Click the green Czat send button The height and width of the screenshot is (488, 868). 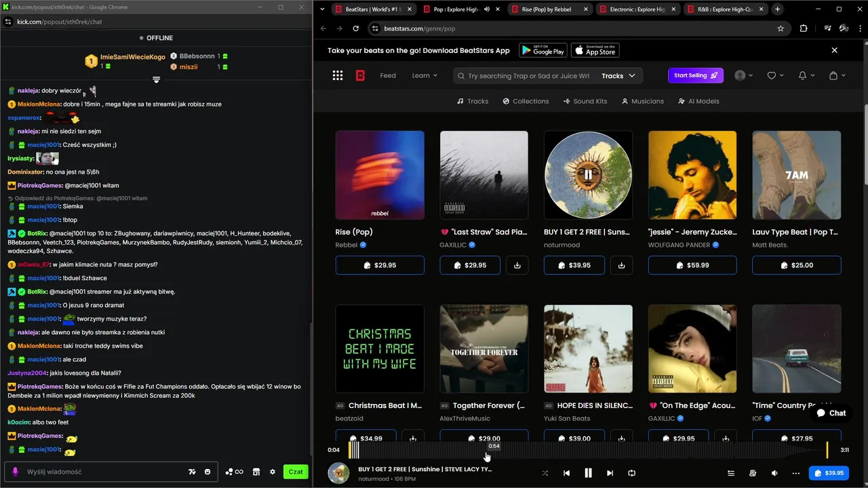tap(296, 472)
